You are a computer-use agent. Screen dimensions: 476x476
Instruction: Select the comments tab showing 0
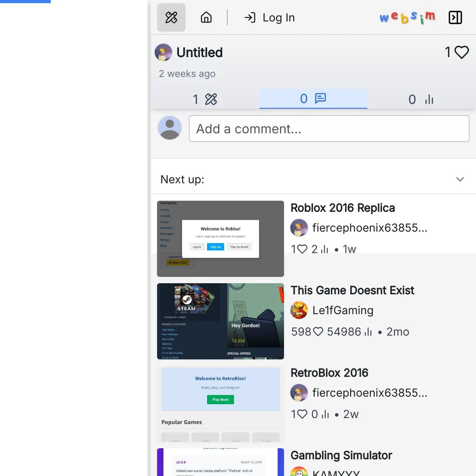pyautogui.click(x=313, y=98)
